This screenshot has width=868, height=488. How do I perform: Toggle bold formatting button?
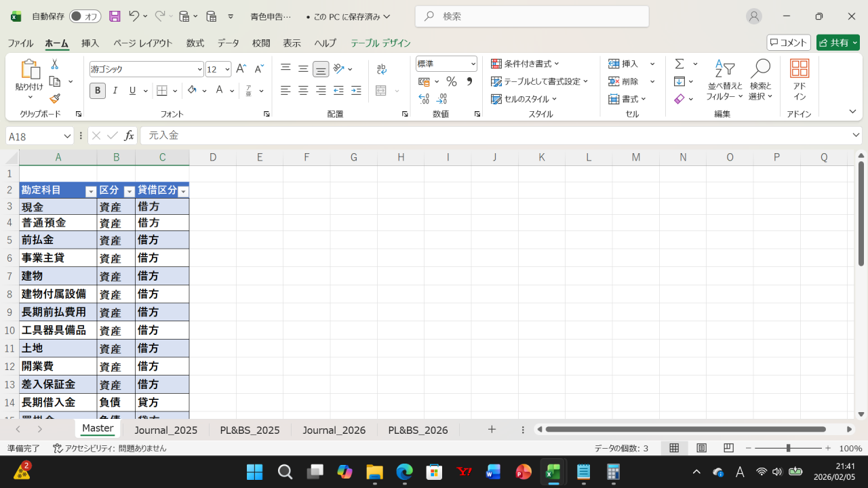click(98, 91)
